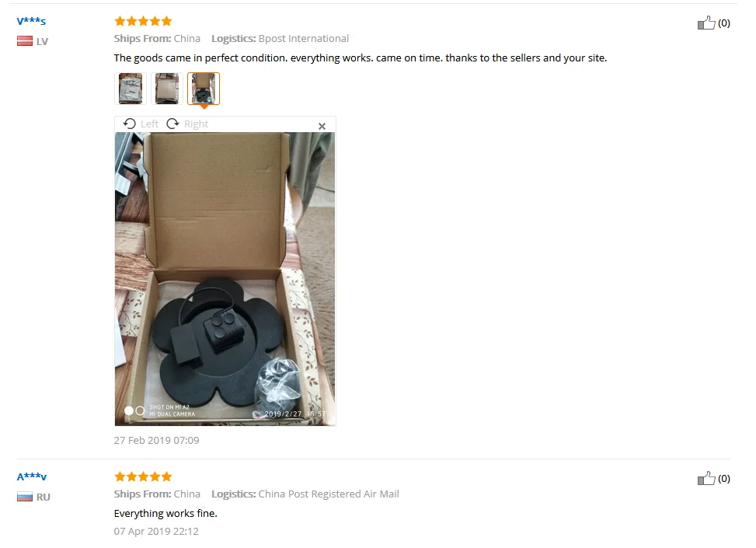Open the second review thumbnail
This screenshot has height=548, width=756.
[x=167, y=89]
